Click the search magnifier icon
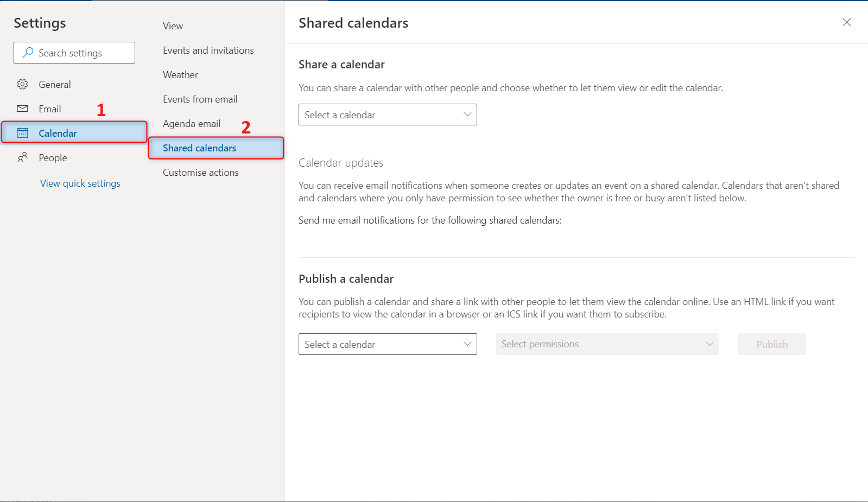This screenshot has height=502, width=868. tap(28, 53)
